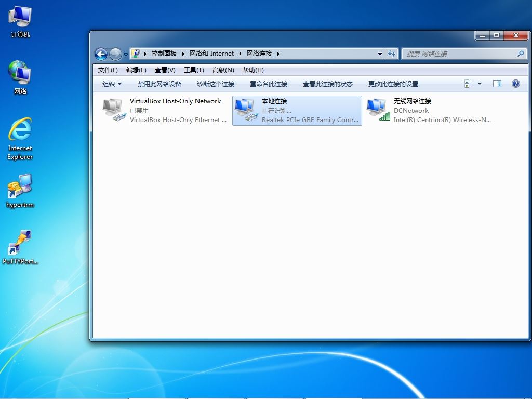Click the 网络 desktop icon

[20, 78]
